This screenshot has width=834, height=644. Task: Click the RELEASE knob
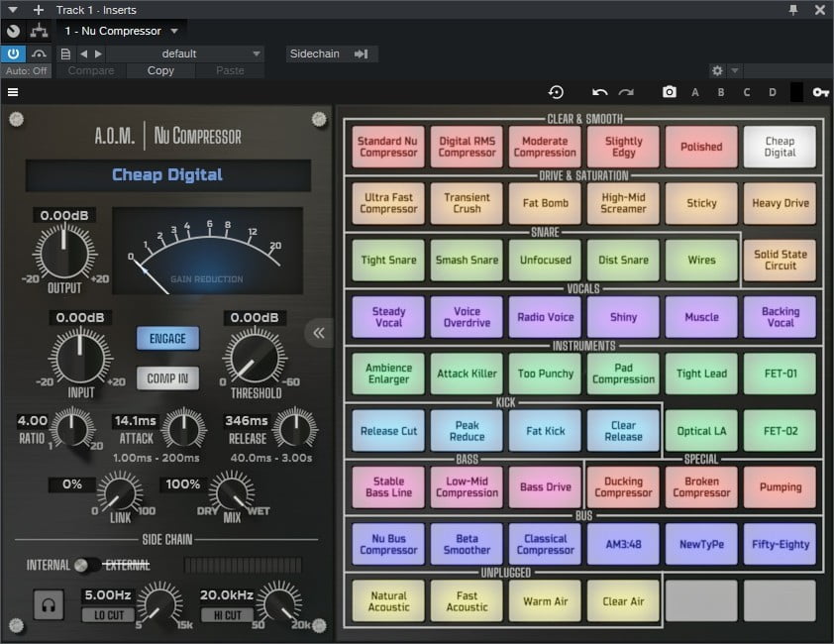pos(294,429)
